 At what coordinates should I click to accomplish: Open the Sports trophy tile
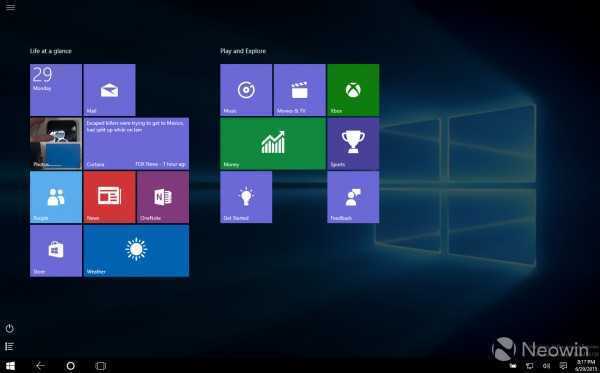[353, 143]
